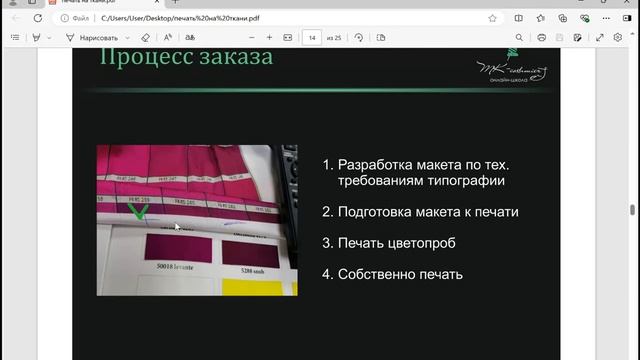Open the PDF table of contents panel
This screenshot has height=360, width=640.
(15, 38)
